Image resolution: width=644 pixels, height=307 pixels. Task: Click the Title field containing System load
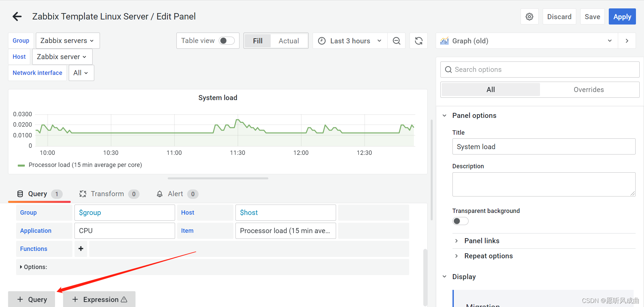[x=544, y=147]
